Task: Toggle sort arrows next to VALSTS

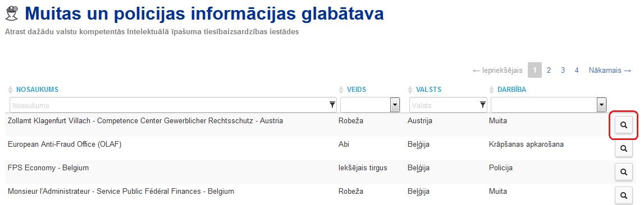Action: click(x=410, y=90)
